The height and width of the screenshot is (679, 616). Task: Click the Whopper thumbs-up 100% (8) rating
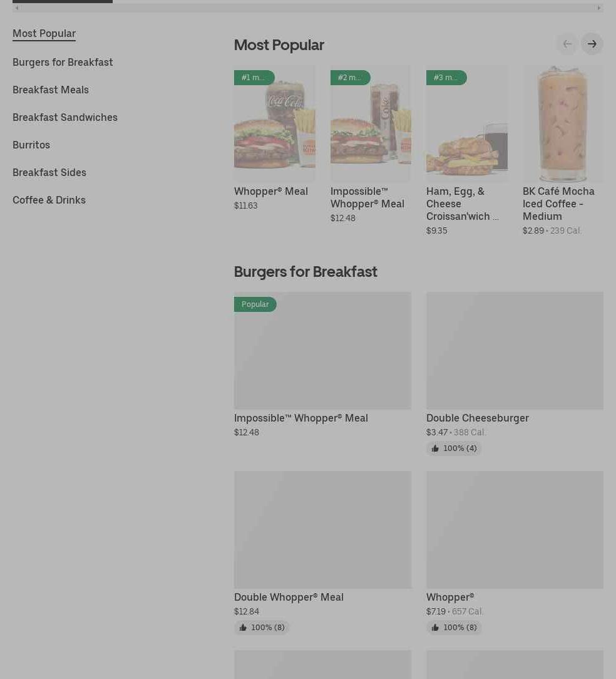[x=454, y=628]
